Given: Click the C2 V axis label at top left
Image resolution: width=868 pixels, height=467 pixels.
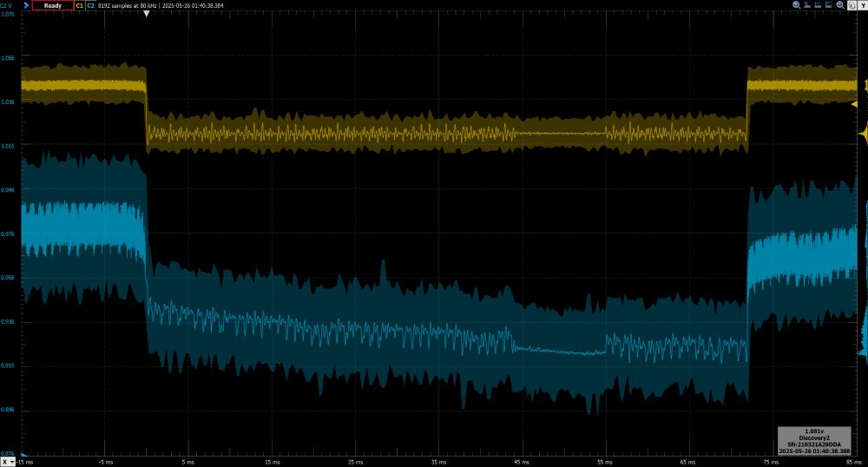Looking at the screenshot, I should pos(5,5).
